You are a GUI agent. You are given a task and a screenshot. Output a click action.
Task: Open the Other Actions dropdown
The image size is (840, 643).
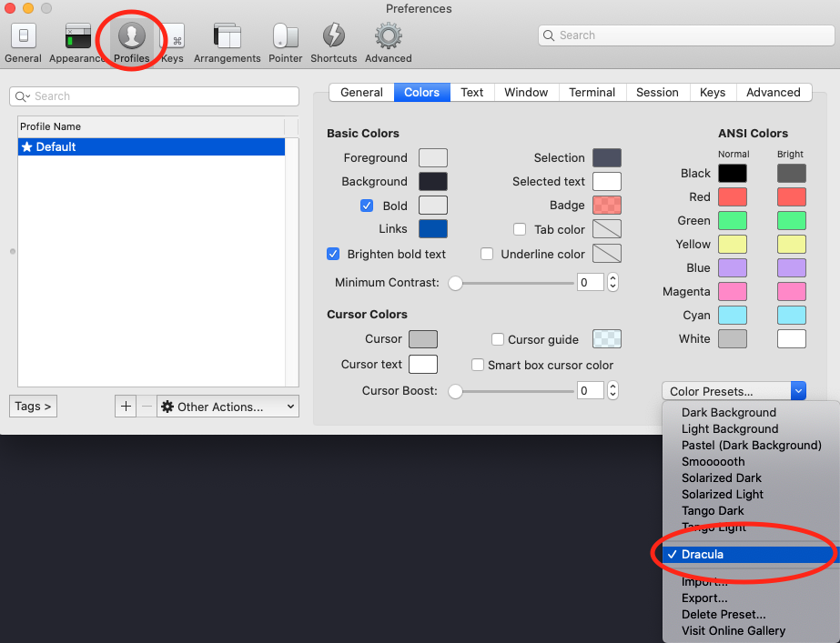pyautogui.click(x=228, y=407)
